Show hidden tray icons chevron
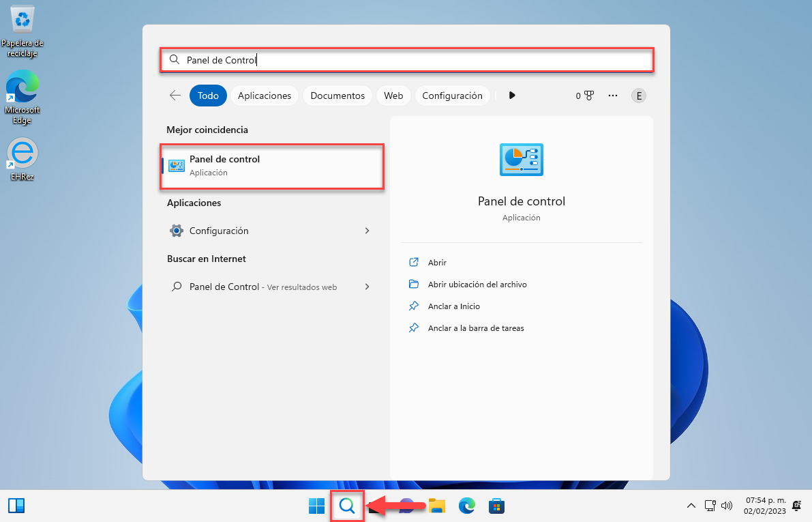Image resolution: width=812 pixels, height=522 pixels. (x=691, y=506)
